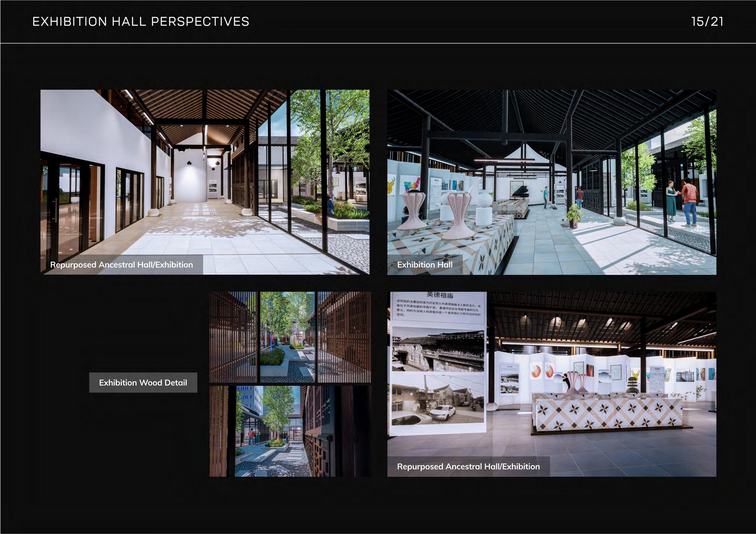
Task: Click the 'Exhibition Hall' caption label
Action: [x=425, y=265]
